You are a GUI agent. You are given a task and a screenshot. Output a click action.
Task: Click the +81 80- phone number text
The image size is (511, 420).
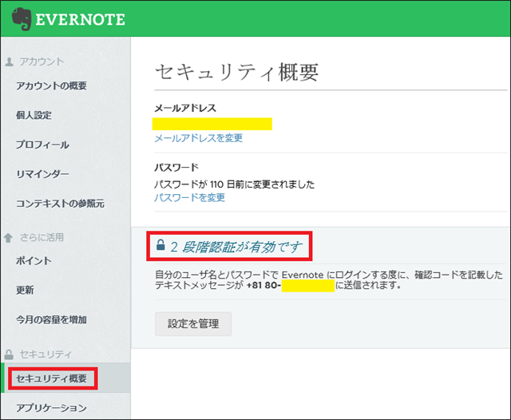coord(263,285)
